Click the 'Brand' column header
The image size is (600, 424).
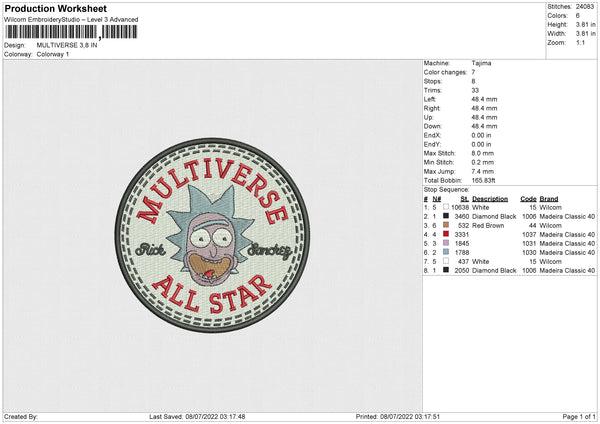pyautogui.click(x=549, y=199)
